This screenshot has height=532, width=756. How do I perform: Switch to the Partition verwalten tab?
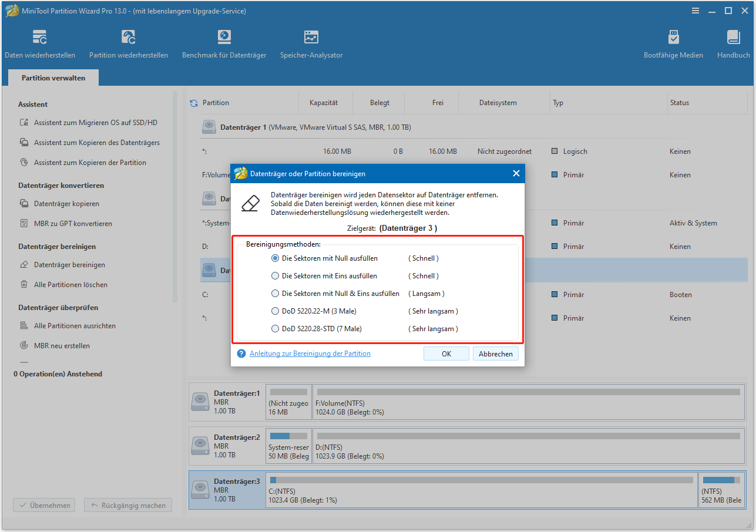pyautogui.click(x=53, y=77)
